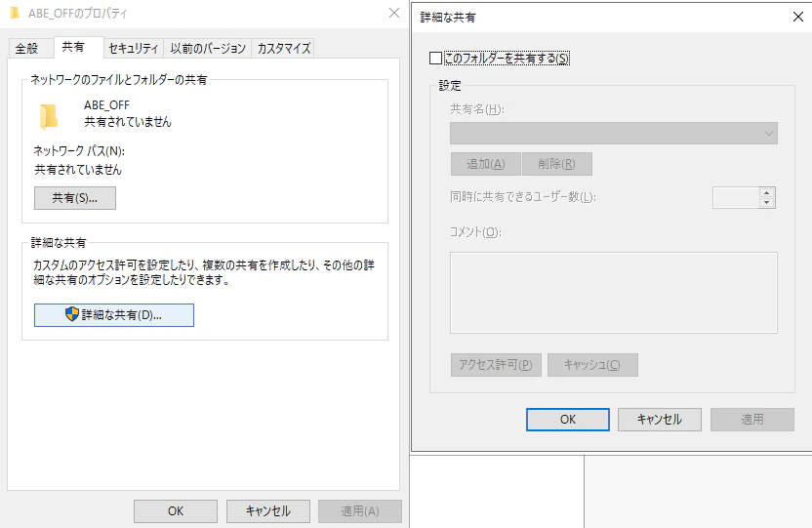
Task: Click the ABE_OFF folder icon in sharing section
Action: [49, 115]
